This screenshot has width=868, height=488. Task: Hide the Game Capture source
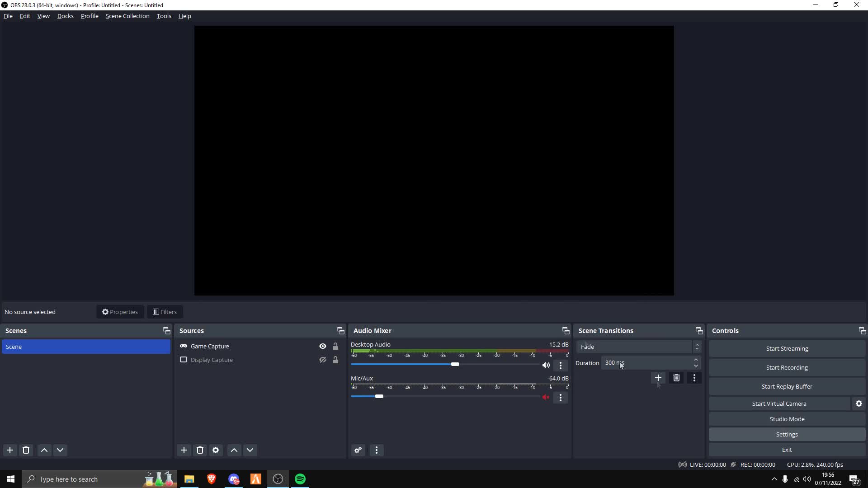click(x=322, y=346)
